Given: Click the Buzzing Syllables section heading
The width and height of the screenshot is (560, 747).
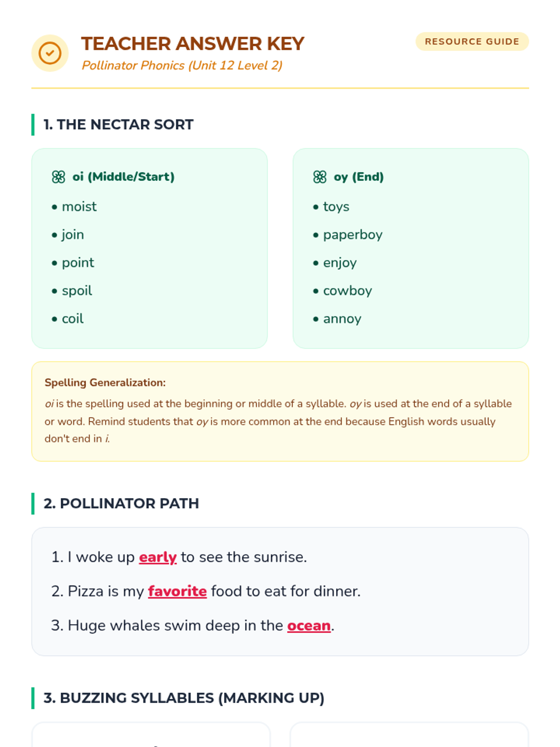Looking at the screenshot, I should tap(184, 698).
